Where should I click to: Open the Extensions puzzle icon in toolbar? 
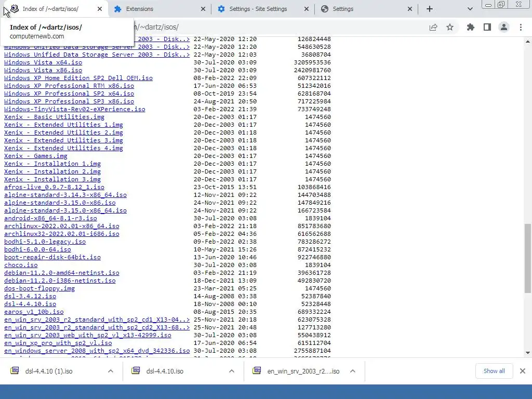[x=471, y=27]
